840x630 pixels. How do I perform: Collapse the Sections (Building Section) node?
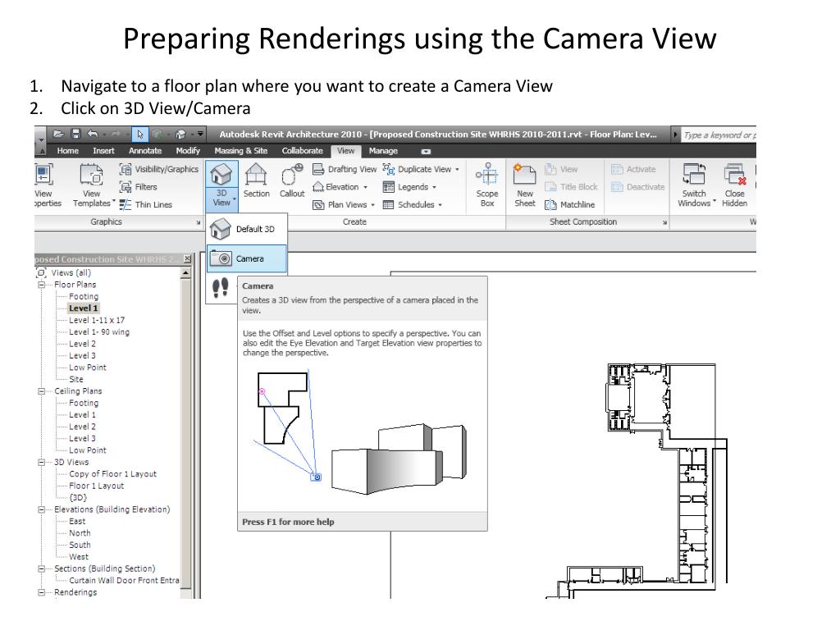coord(42,569)
